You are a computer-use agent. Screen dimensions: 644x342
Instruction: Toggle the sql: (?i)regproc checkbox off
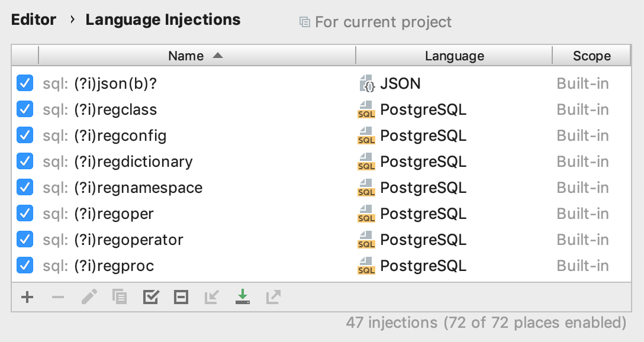[x=24, y=265]
